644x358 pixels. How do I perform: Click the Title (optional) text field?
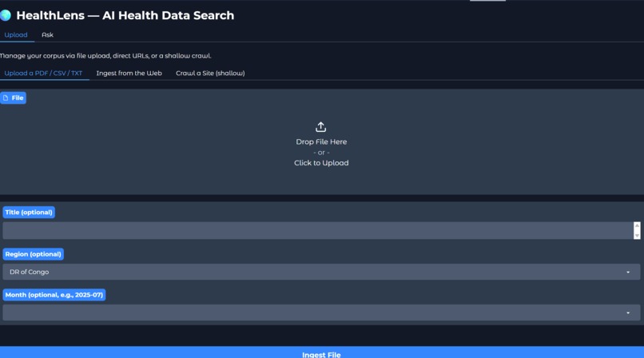[x=318, y=230]
